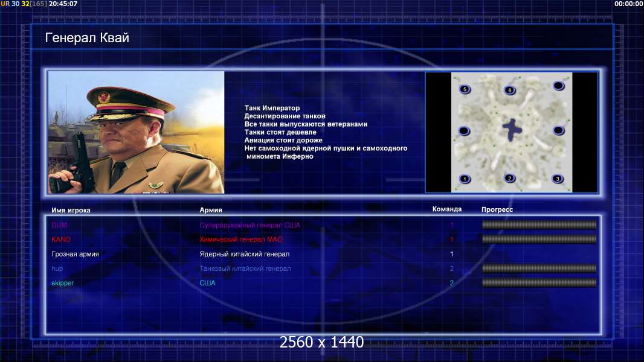Click army 'Супероружейный генерал США'
Image resolution: width=644 pixels, height=362 pixels.
click(250, 225)
